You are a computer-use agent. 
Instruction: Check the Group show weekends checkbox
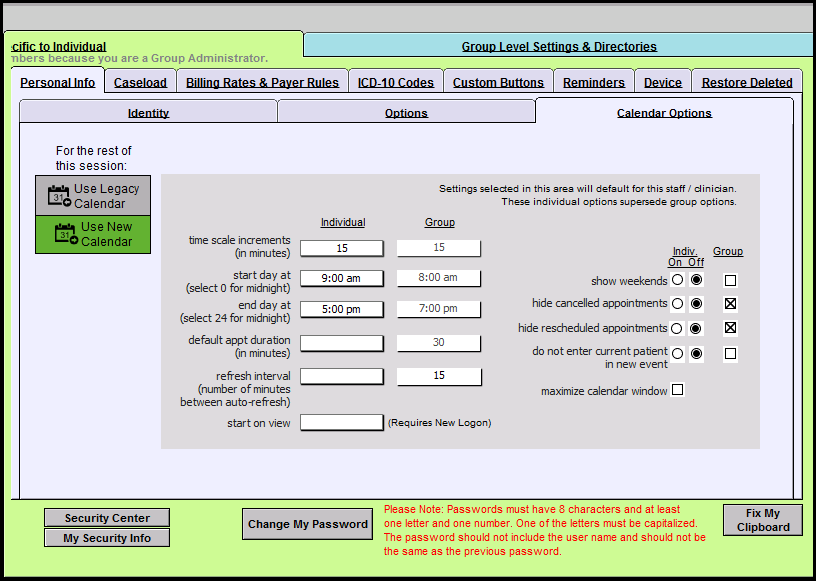point(730,280)
